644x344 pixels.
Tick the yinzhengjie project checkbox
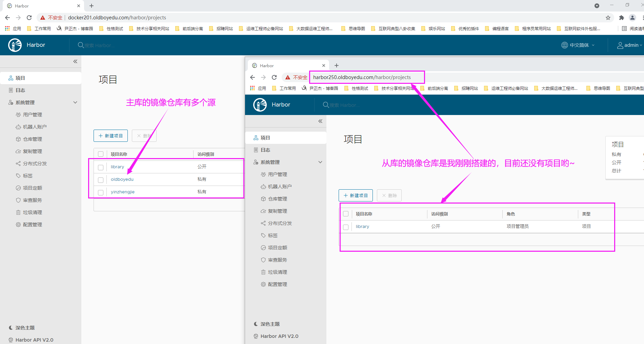(x=101, y=192)
